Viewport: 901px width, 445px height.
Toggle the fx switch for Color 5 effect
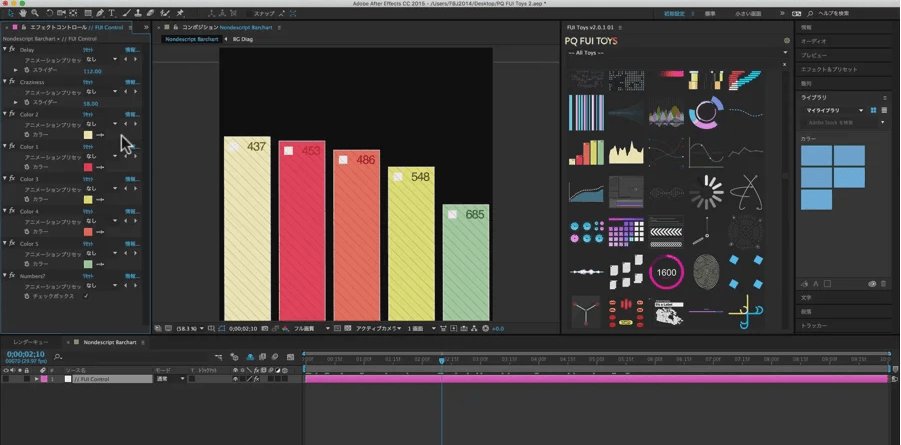[x=12, y=243]
